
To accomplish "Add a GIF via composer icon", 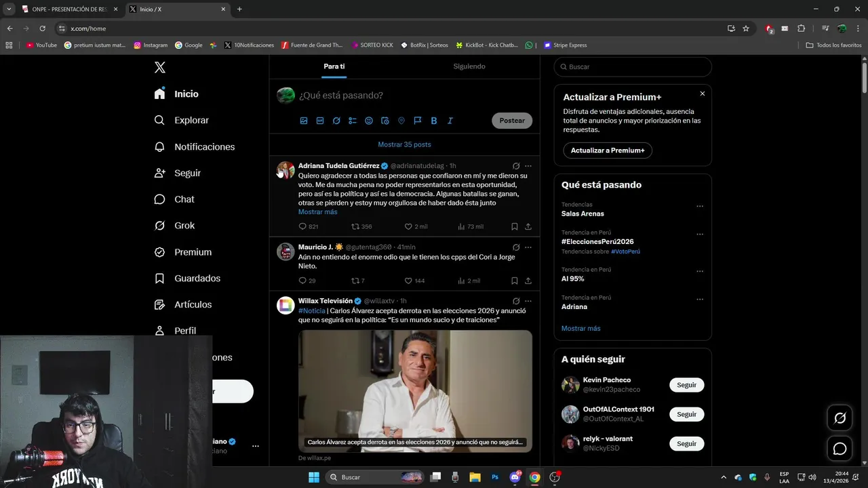I will [320, 121].
